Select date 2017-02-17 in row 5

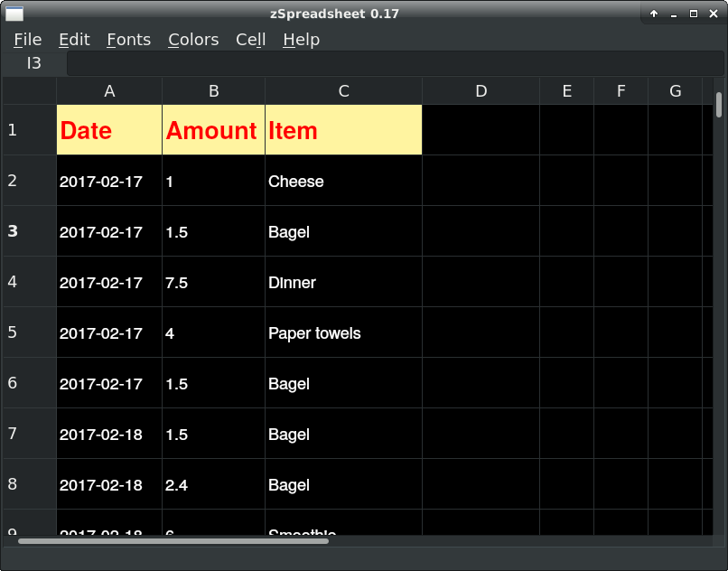coord(109,332)
